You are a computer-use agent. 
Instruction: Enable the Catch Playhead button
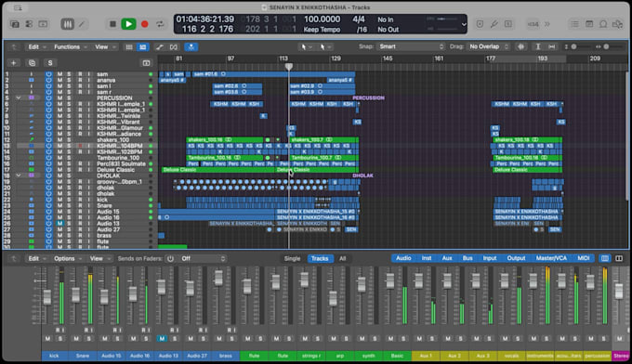[x=191, y=47]
